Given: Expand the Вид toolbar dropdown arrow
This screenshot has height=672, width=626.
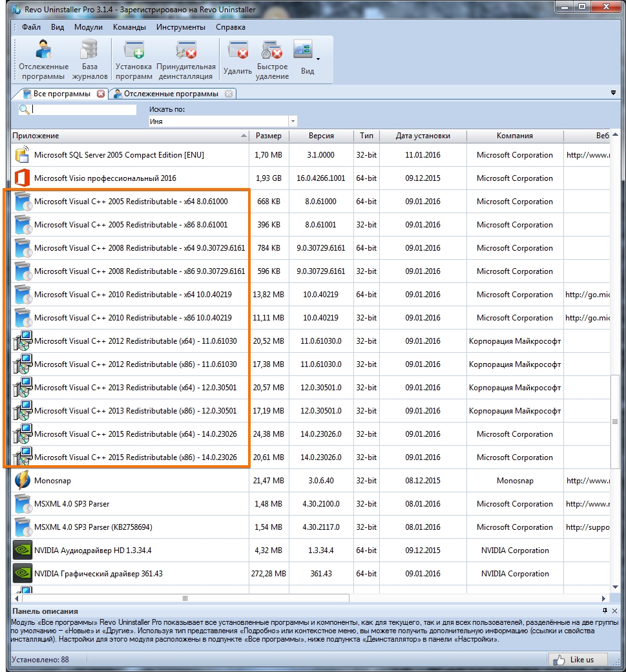Looking at the screenshot, I should pos(318,59).
